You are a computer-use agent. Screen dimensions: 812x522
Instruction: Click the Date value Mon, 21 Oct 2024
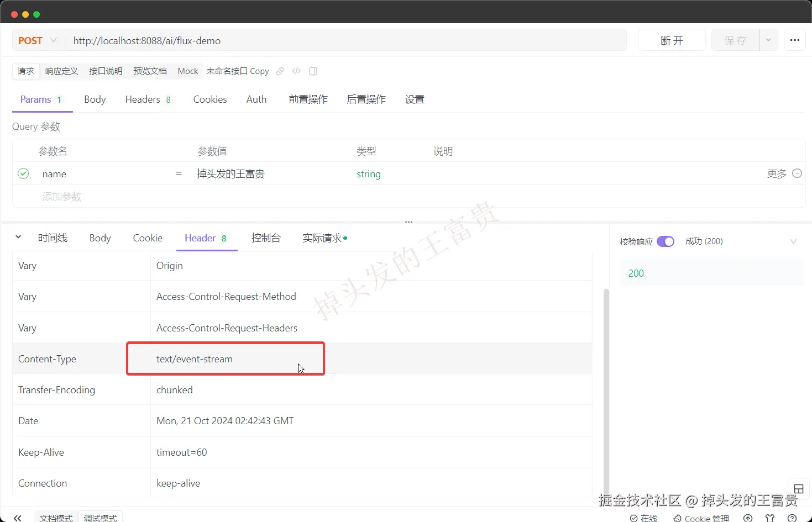[225, 421]
